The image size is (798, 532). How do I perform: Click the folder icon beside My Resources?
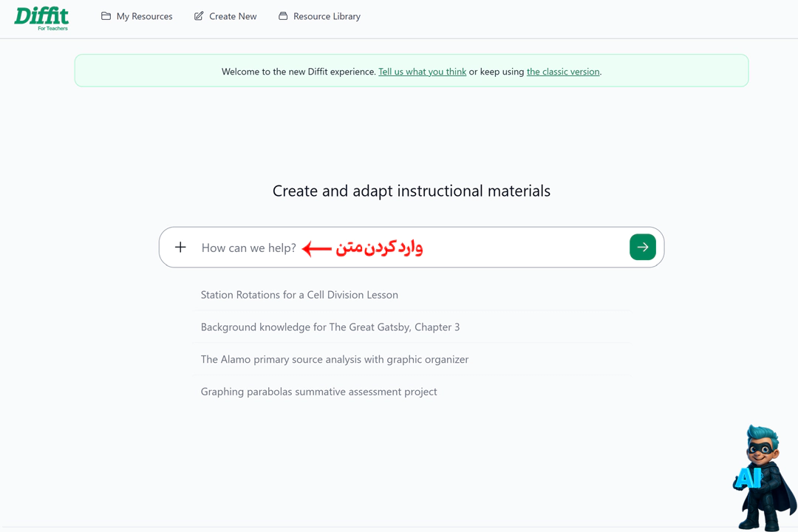(x=106, y=16)
